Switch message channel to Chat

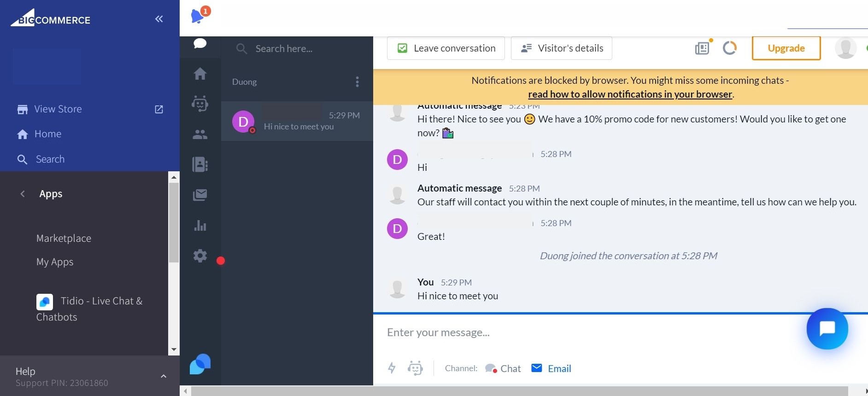503,368
